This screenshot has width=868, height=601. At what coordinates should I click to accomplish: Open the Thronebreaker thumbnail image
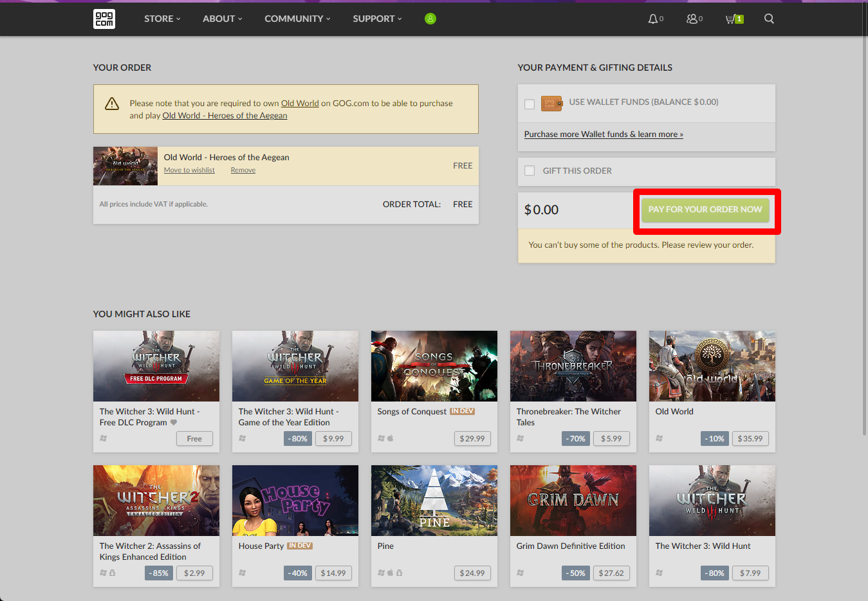pos(573,366)
